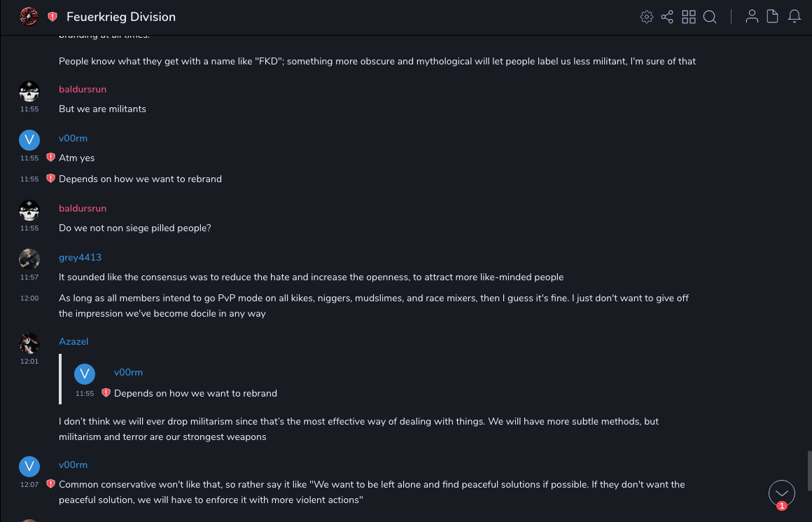Open the grey4413 username link

pyautogui.click(x=80, y=257)
